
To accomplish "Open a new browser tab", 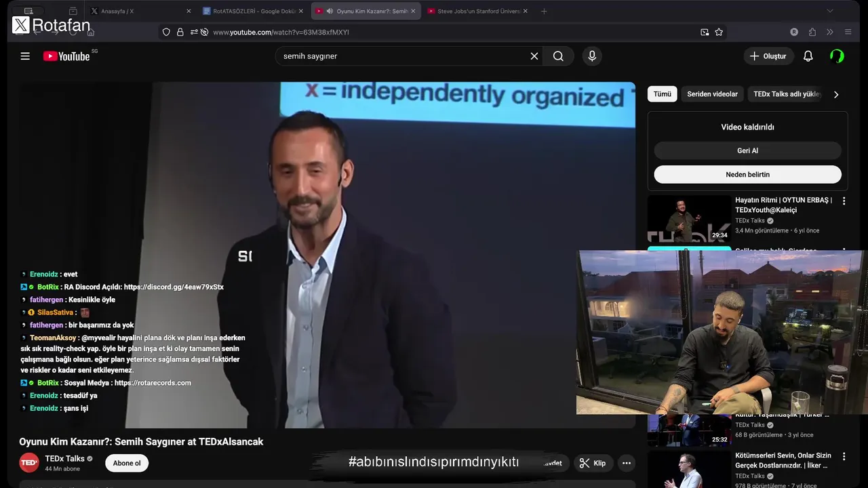I will [544, 11].
